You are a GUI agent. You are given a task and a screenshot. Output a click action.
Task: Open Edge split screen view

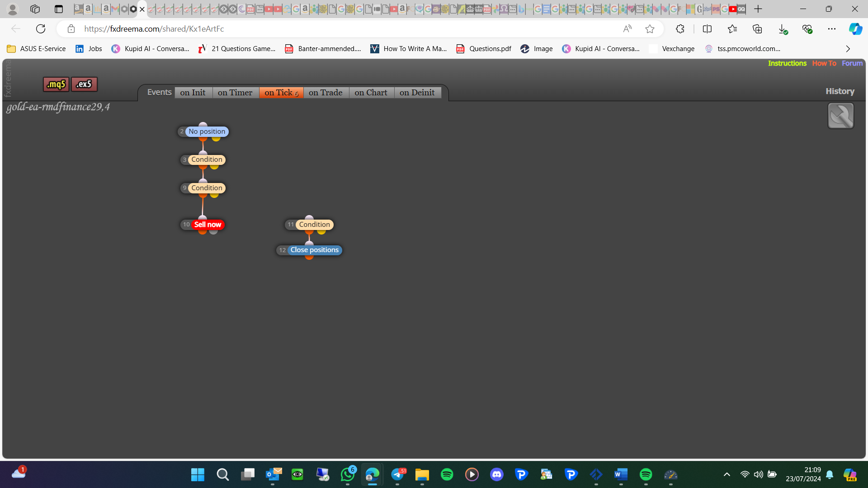click(x=707, y=29)
